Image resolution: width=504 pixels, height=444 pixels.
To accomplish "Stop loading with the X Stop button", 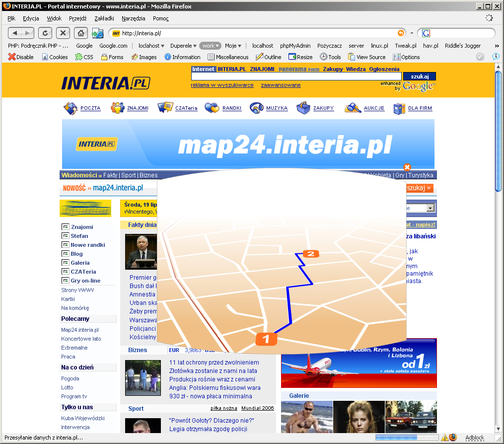I will pos(63,33).
